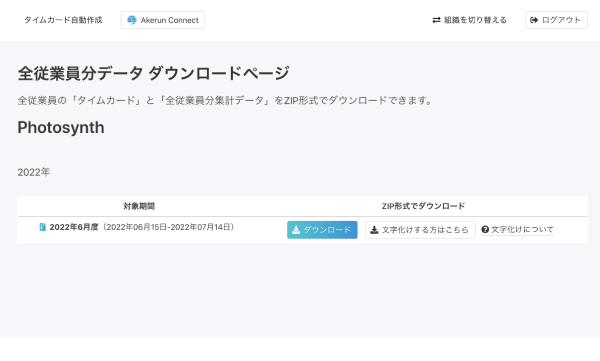The image size is (600, 361).
Task: Click the question mark help icon
Action: pos(485,229)
